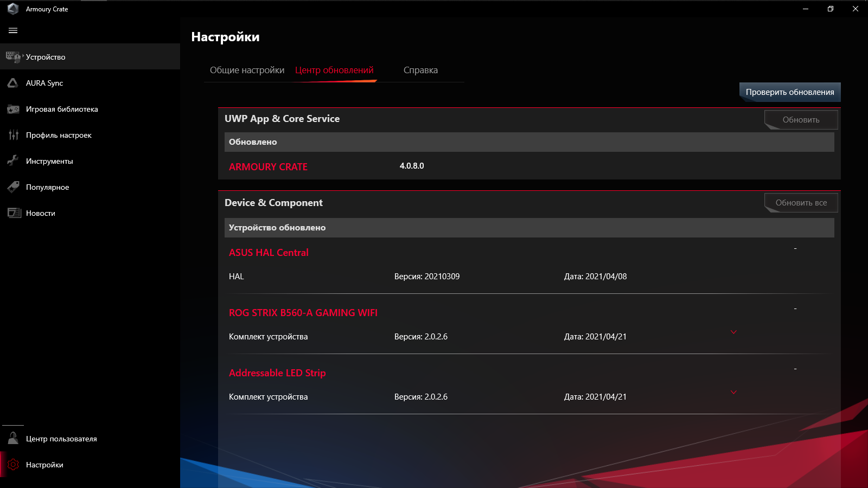Expand ROG STRIX B560-A GAMING WIFI details
868x488 pixels.
coord(733,332)
